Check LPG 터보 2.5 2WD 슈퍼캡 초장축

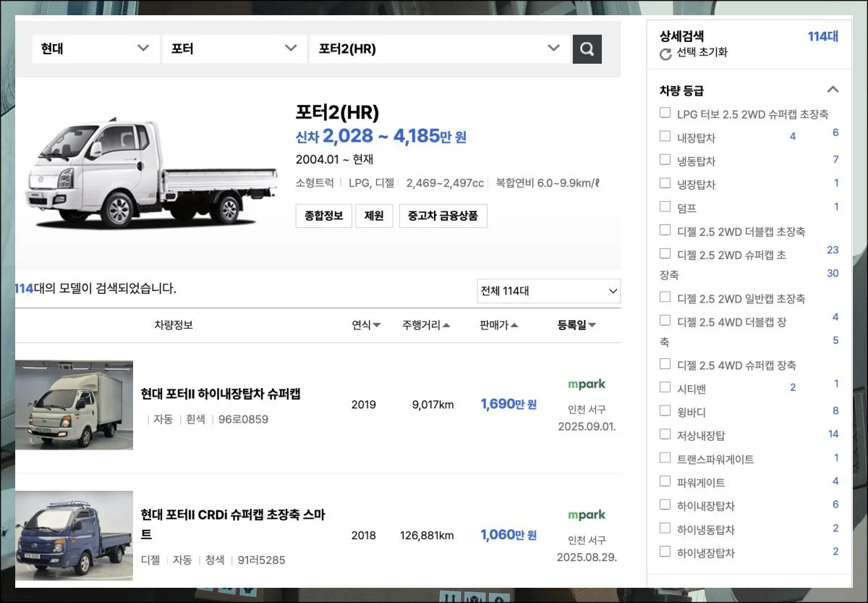point(665,113)
